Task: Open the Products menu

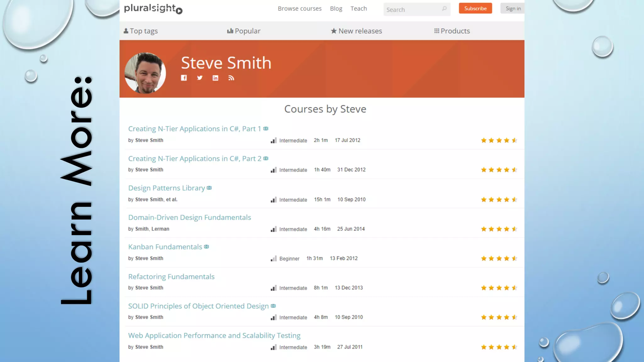Action: coord(452,31)
